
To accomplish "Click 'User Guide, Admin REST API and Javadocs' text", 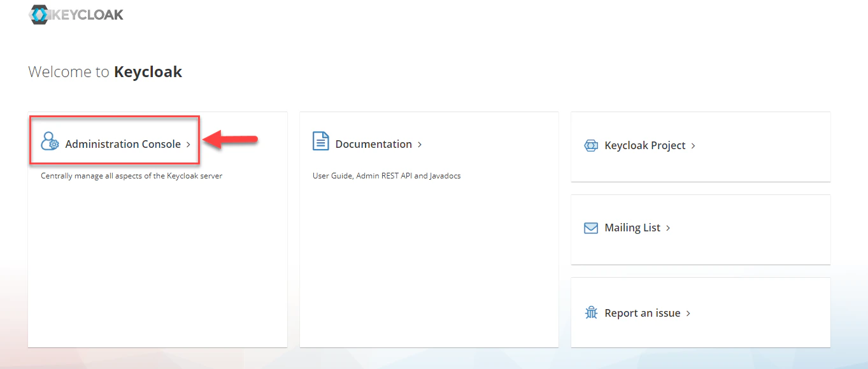I will 387,176.
